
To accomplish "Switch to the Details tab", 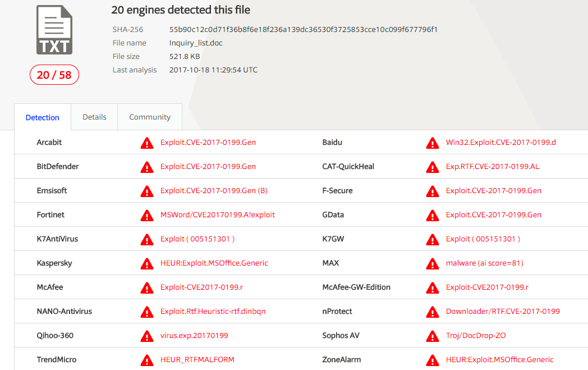I will [x=94, y=117].
